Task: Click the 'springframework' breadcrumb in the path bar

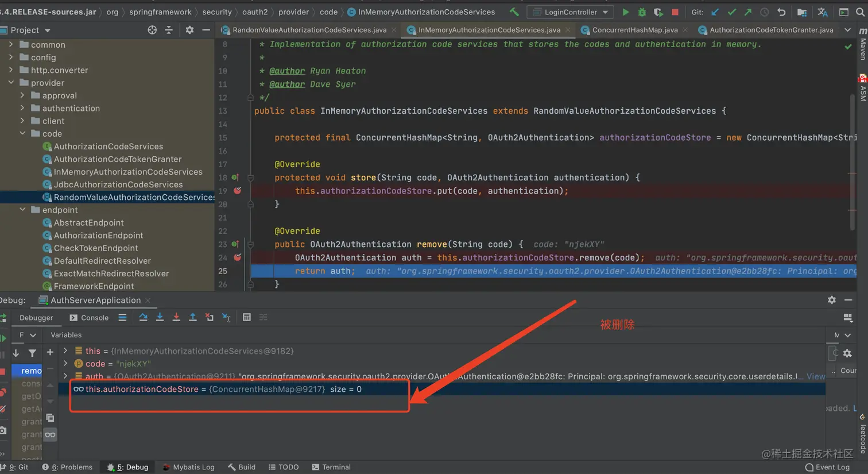Action: 160,12
